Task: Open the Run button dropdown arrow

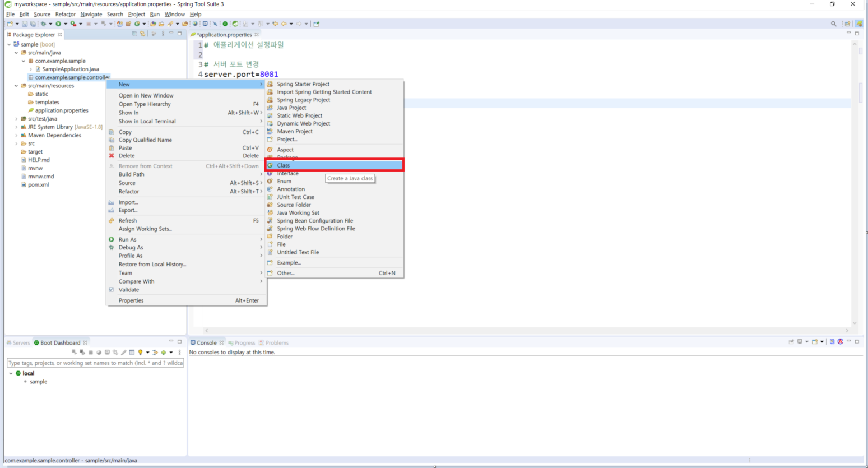Action: tap(66, 24)
